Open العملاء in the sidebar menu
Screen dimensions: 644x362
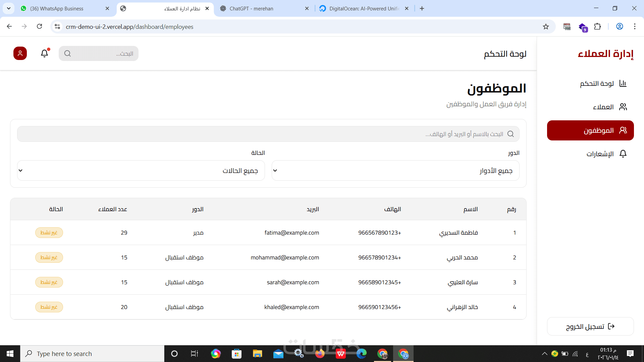pyautogui.click(x=603, y=107)
